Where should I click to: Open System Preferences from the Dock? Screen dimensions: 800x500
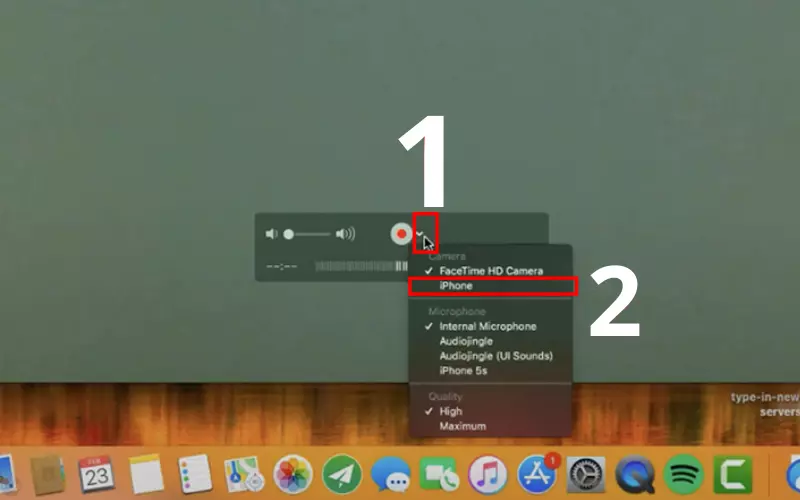586,474
